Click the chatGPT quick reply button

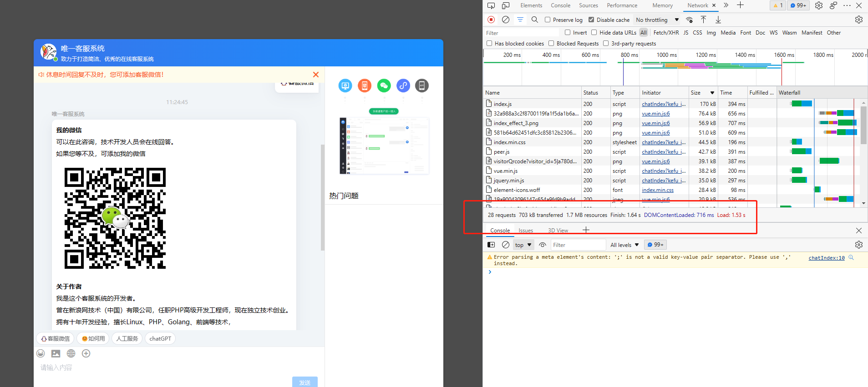click(x=160, y=339)
